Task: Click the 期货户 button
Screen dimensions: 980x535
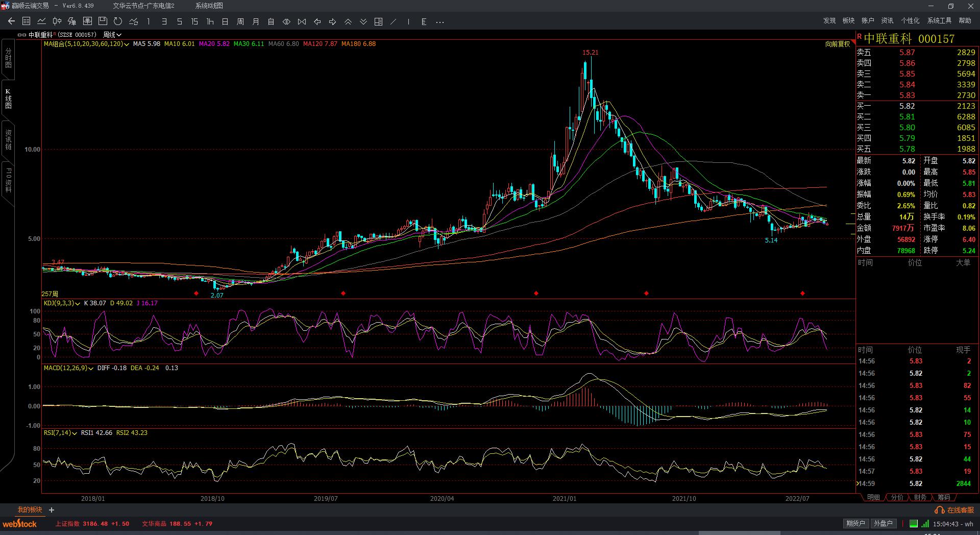Action: [855, 523]
